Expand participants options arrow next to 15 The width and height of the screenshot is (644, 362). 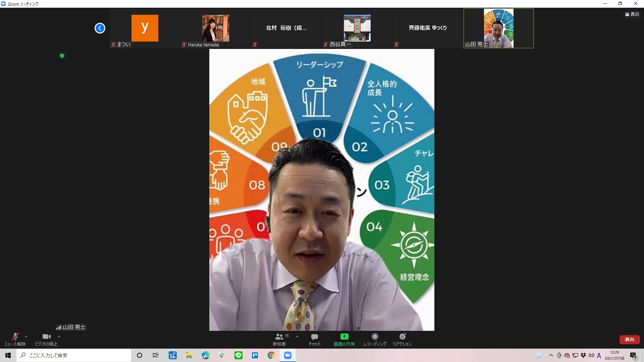pyautogui.click(x=297, y=337)
